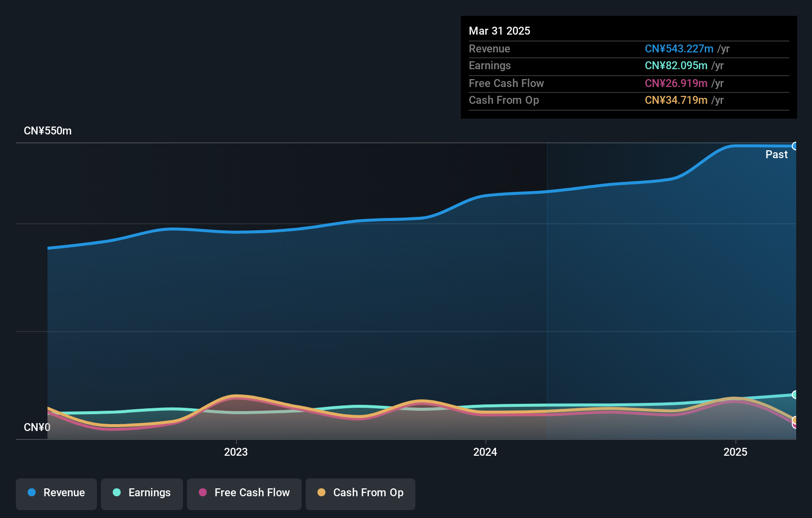Click the CN¥550m y-axis label
812x518 pixels.
(x=48, y=131)
